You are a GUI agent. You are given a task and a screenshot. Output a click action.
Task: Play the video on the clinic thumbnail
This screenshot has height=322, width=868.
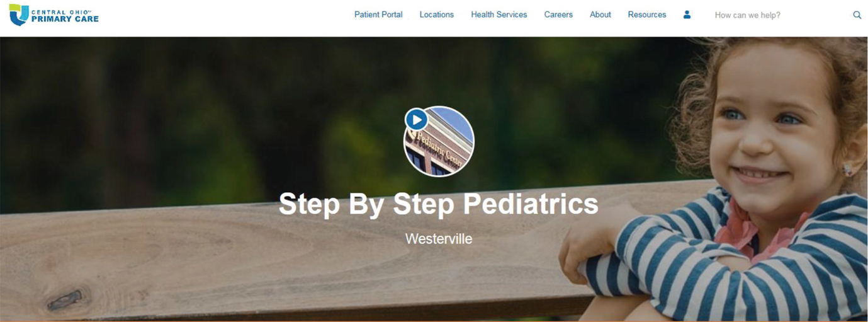pos(416,119)
